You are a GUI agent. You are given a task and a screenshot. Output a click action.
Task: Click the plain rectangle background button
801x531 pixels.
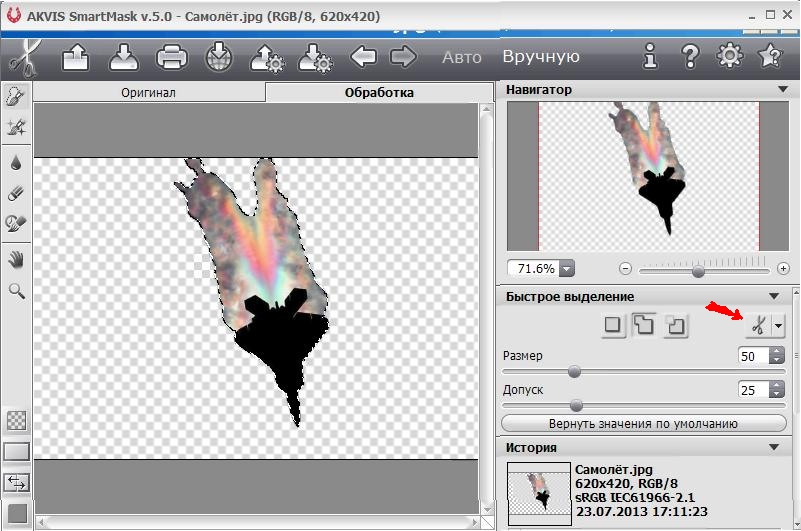(x=17, y=452)
